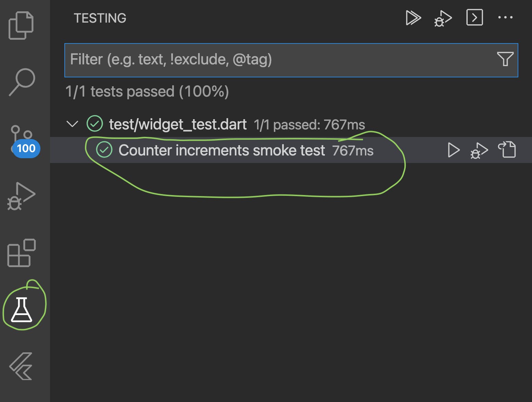Screen dimensions: 532x402
Task: Go to Counter increments test file
Action: [x=507, y=150]
